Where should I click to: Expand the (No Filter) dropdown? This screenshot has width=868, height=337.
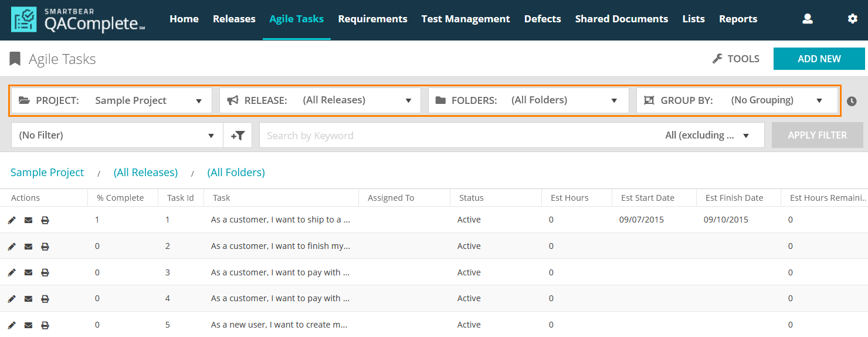[117, 136]
